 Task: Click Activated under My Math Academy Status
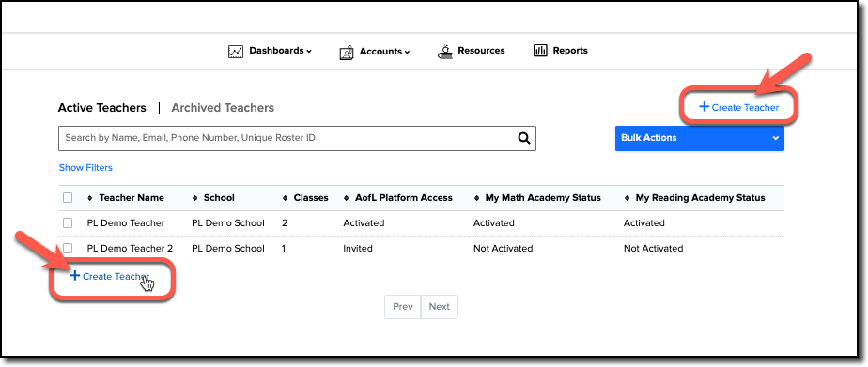click(x=494, y=223)
